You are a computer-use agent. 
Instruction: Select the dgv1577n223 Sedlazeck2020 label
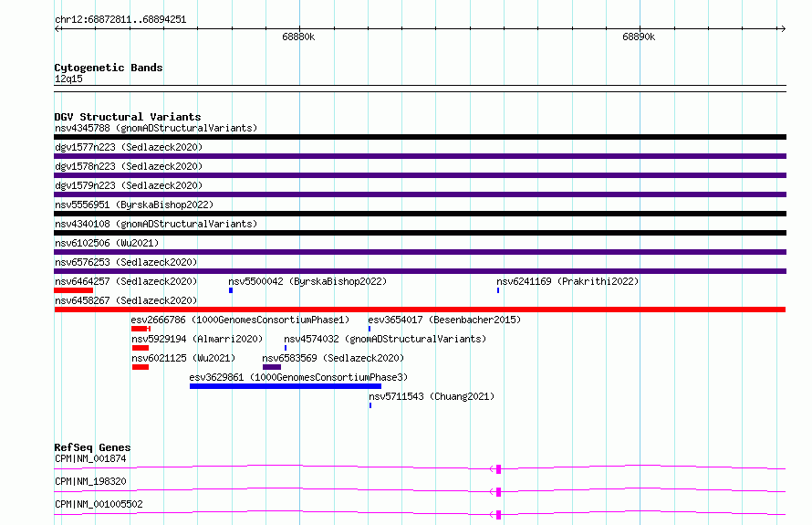point(129,147)
